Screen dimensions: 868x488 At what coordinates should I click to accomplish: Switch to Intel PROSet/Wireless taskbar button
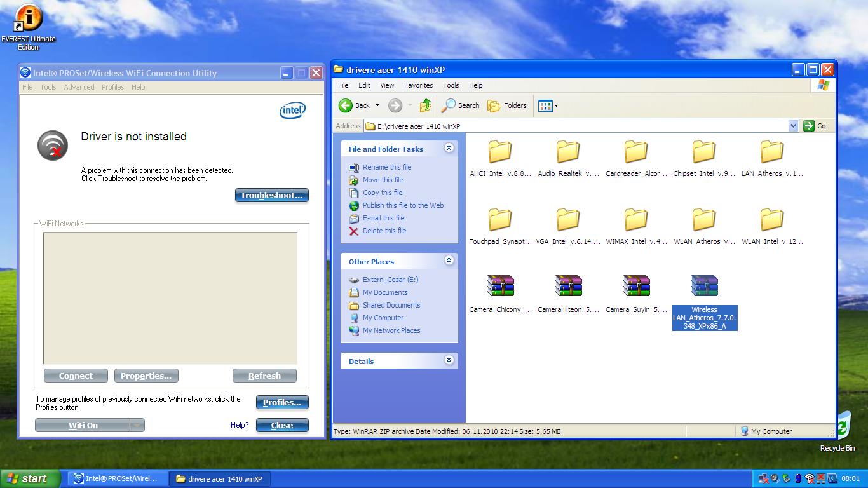(x=118, y=478)
